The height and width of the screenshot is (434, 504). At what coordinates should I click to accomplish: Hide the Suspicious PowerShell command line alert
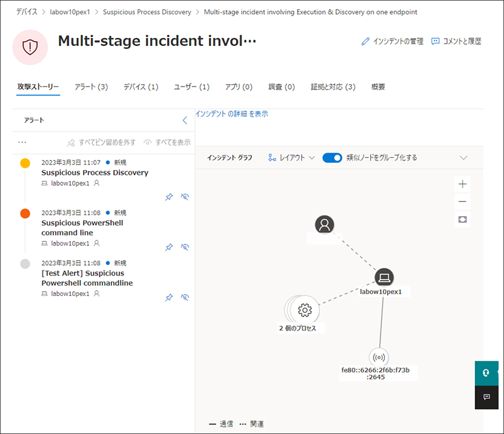tap(185, 247)
